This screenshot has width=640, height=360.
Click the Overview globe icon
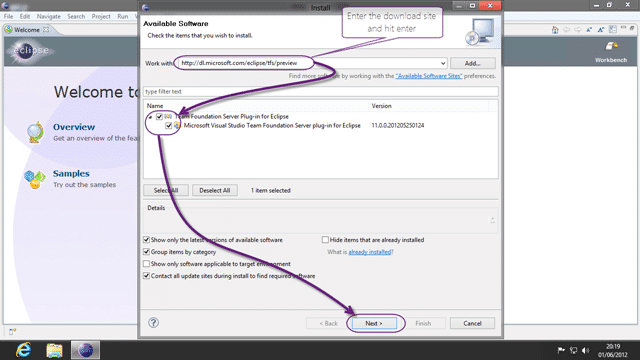click(x=35, y=132)
